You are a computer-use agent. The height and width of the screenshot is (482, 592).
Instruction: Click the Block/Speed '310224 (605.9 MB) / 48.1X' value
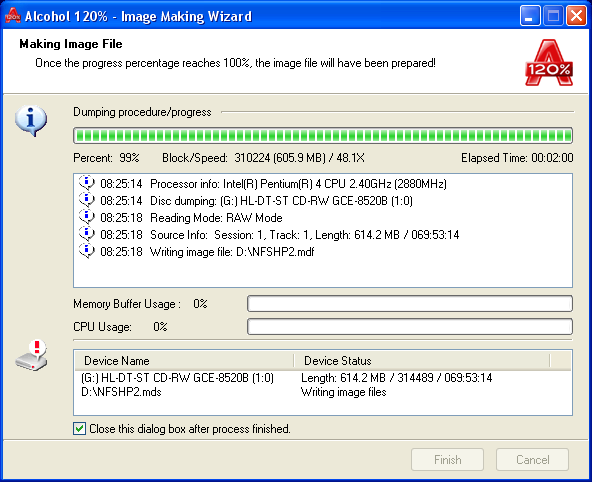coord(299,158)
